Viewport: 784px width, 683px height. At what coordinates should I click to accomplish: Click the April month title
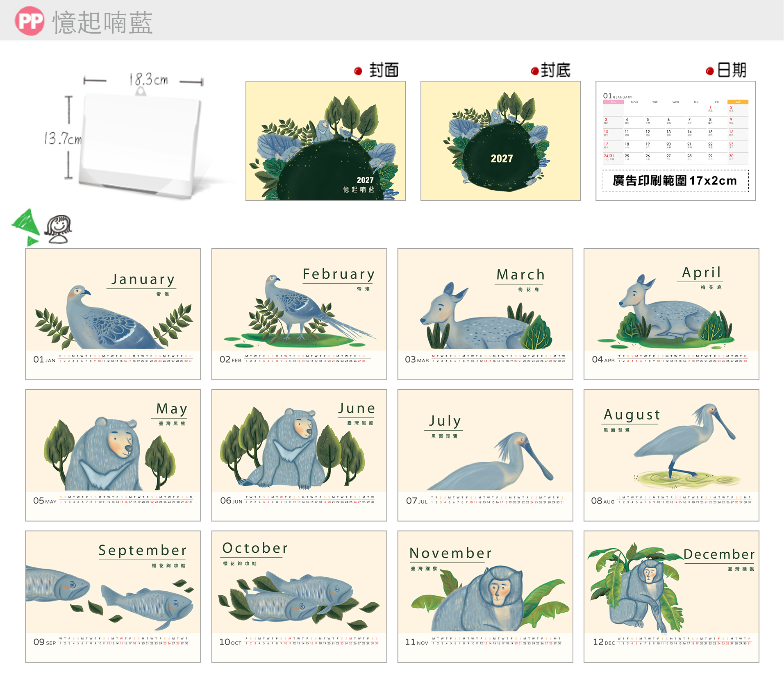pyautogui.click(x=701, y=272)
